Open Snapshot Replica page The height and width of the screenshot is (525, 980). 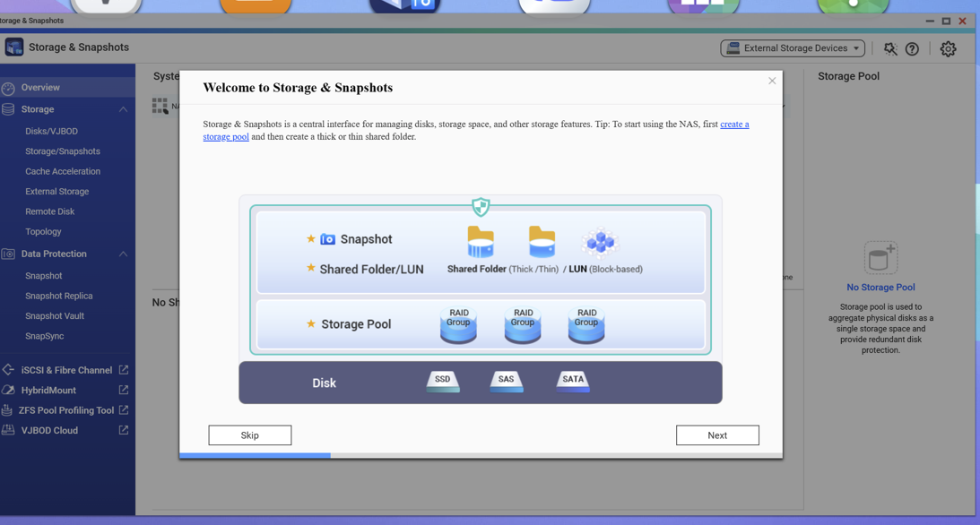(59, 296)
